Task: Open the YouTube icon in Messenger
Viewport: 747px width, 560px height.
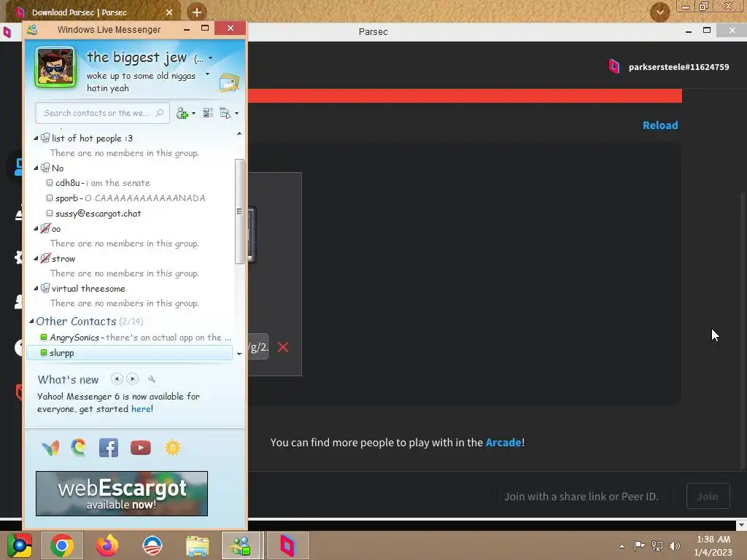Action: pos(141,448)
